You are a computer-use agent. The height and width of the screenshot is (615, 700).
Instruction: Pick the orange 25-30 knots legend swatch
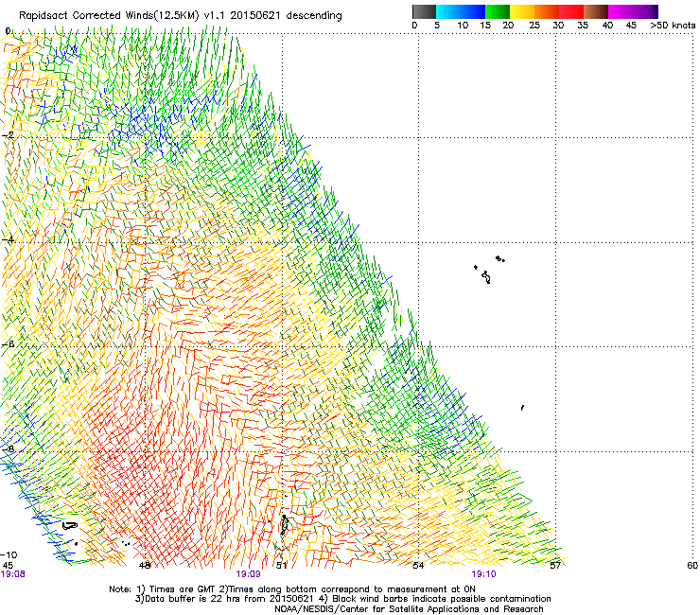(x=547, y=11)
